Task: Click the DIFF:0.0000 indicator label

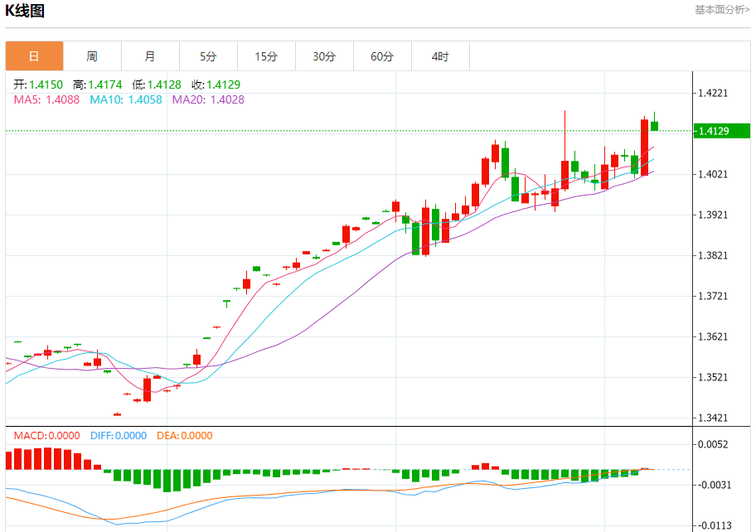Action: tap(119, 436)
